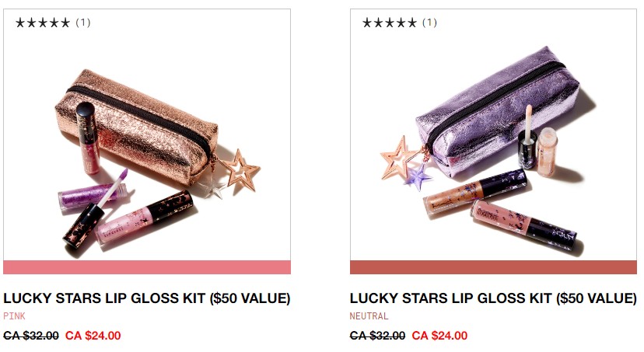
Task: Click the NEUTRAL shade label
Action: (x=369, y=316)
